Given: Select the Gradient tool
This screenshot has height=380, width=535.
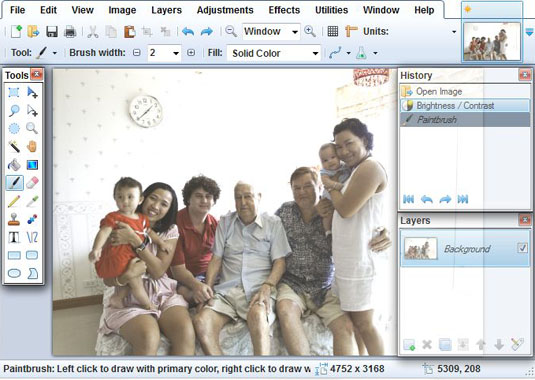Looking at the screenshot, I should click(x=32, y=165).
